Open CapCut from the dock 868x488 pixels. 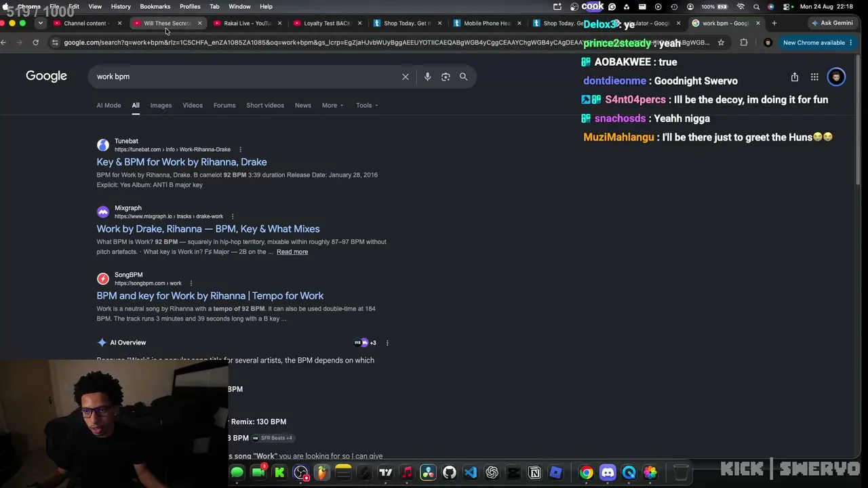513,472
